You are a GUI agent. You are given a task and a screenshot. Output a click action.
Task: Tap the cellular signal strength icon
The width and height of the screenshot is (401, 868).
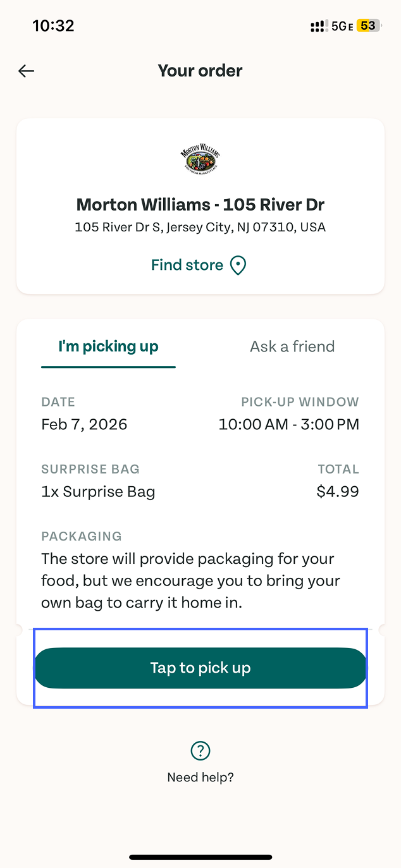318,27
